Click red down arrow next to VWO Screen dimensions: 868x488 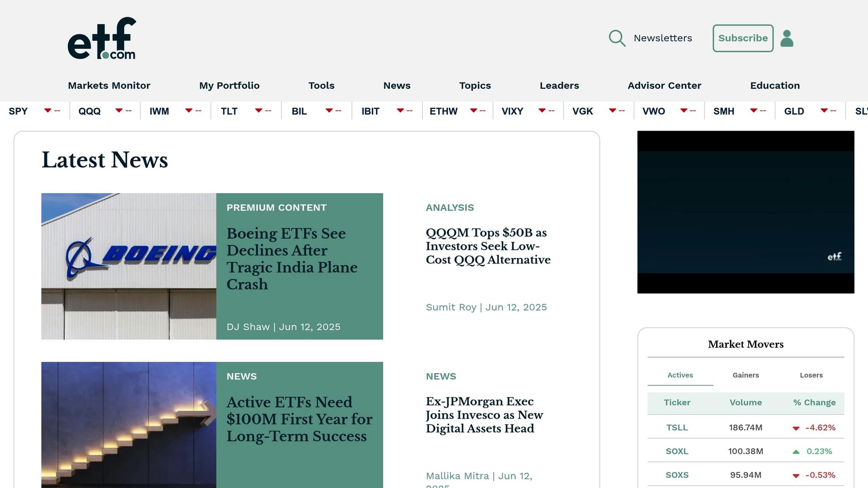pos(684,111)
